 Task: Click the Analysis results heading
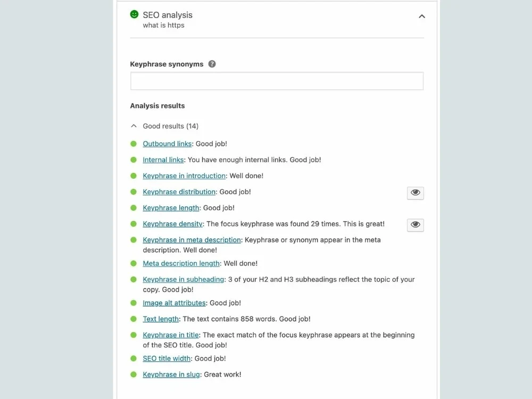point(157,105)
